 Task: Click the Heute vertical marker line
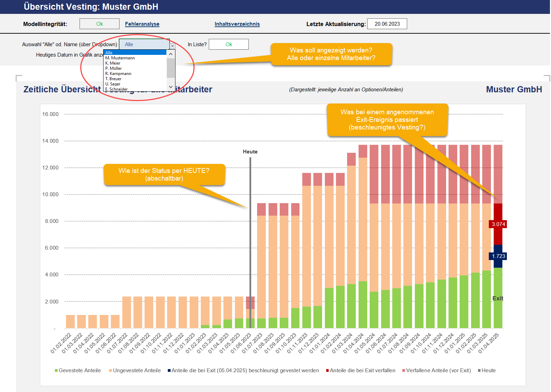coord(250,242)
